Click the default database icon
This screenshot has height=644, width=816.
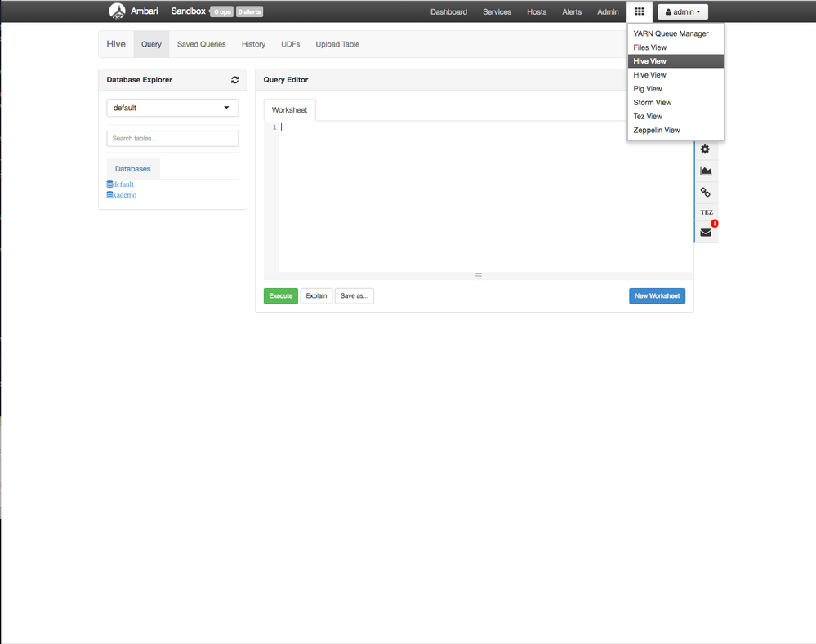coord(109,184)
